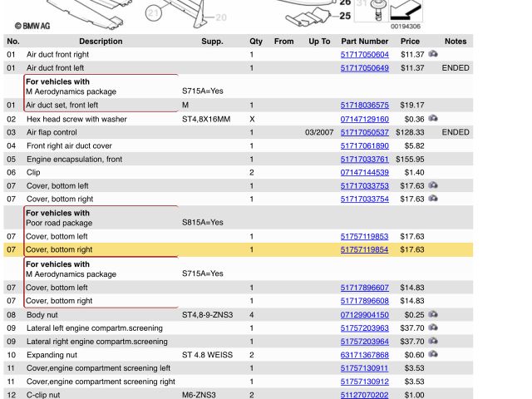The image size is (532, 399).
Task: Click camera icon on part 51717033753 row
Action: coord(433,185)
